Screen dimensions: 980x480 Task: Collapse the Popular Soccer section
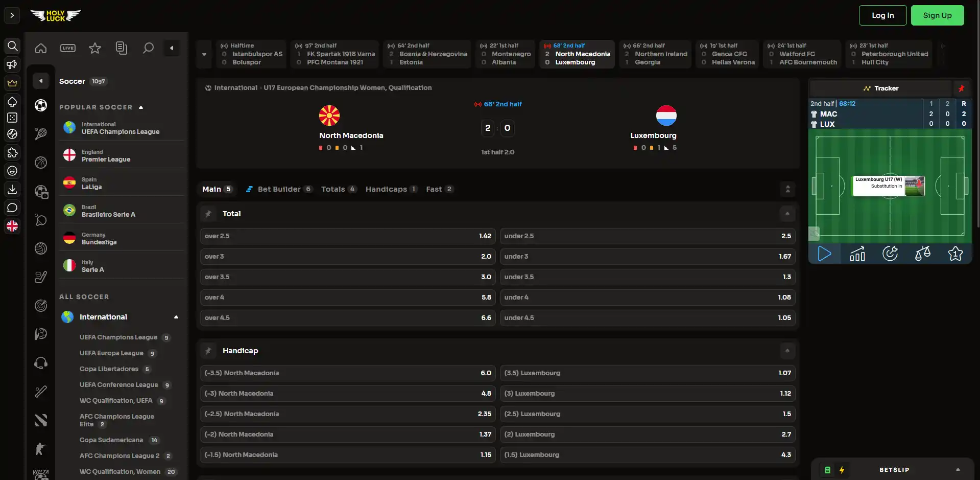coord(141,107)
